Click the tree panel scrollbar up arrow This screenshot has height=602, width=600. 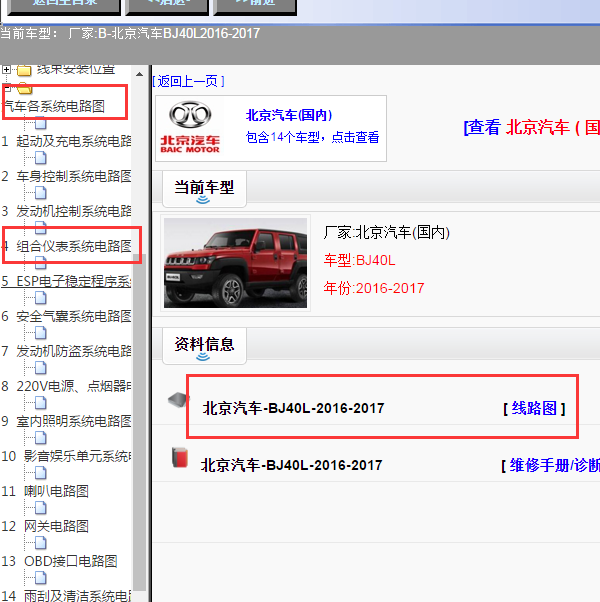point(139,74)
